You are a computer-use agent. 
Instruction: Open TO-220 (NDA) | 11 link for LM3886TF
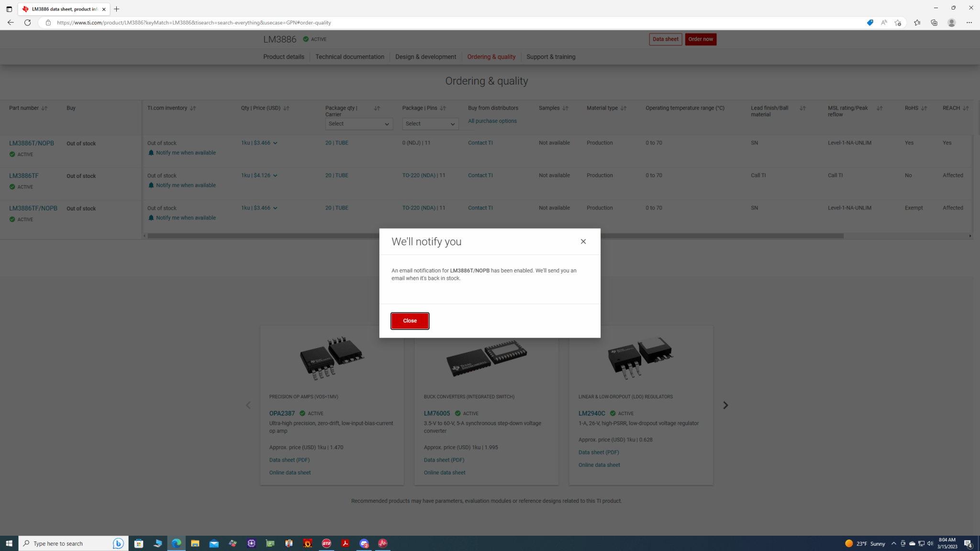tap(423, 176)
